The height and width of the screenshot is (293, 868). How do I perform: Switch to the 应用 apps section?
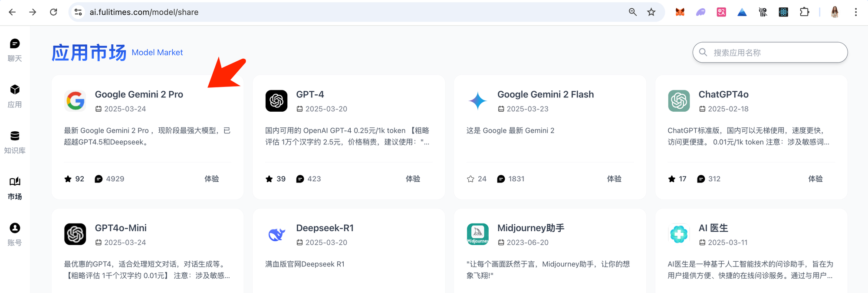point(15,96)
